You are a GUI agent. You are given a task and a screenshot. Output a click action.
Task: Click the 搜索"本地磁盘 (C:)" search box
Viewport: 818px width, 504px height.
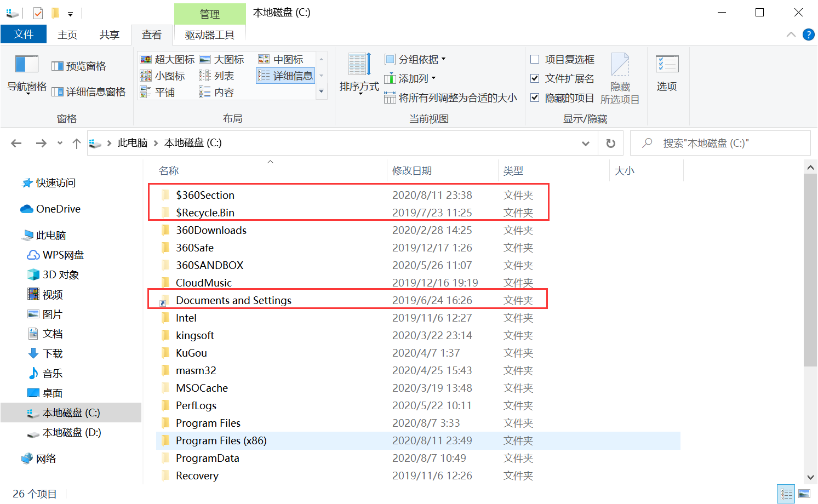[720, 143]
